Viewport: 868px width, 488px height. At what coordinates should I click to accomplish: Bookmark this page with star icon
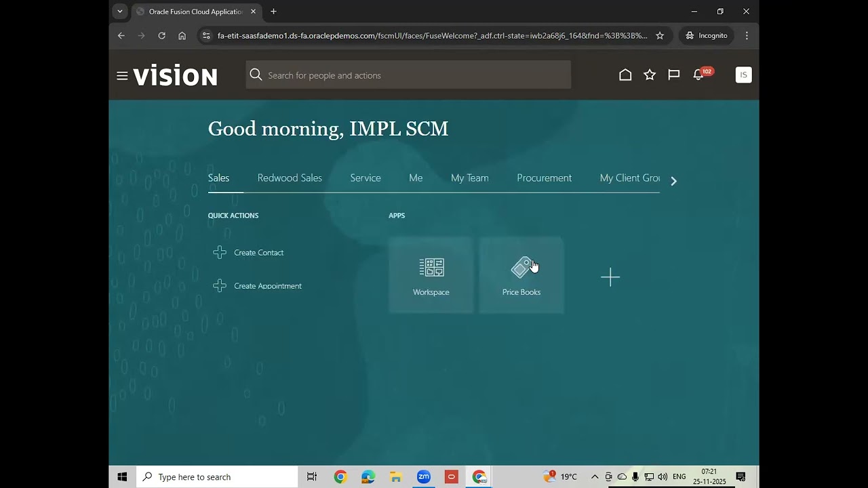[x=660, y=36]
